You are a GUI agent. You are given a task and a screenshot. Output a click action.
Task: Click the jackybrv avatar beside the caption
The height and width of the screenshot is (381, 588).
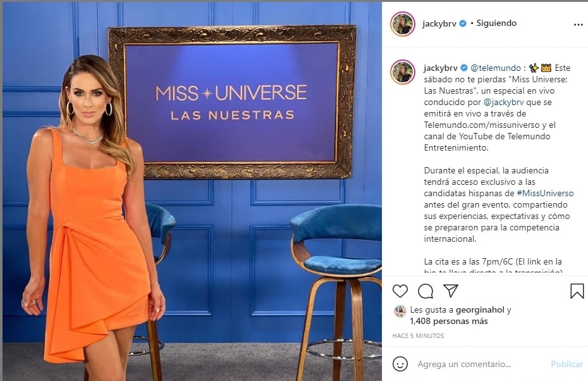coord(403,72)
